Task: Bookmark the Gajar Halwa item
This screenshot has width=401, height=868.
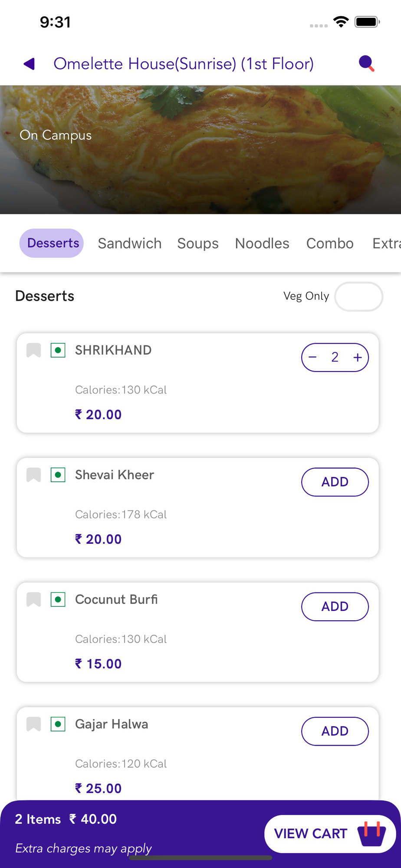Action: [33, 724]
